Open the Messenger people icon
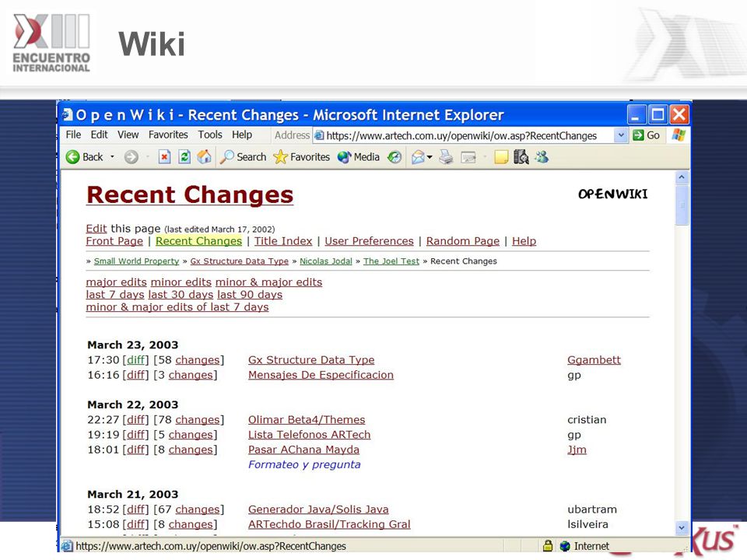747x560 pixels. 542,156
